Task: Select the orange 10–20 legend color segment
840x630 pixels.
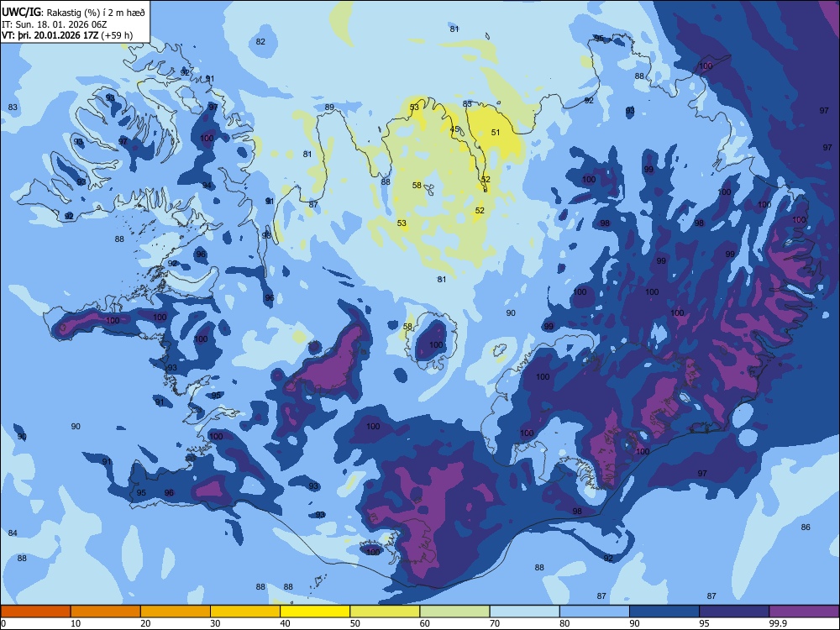Action: [106, 612]
